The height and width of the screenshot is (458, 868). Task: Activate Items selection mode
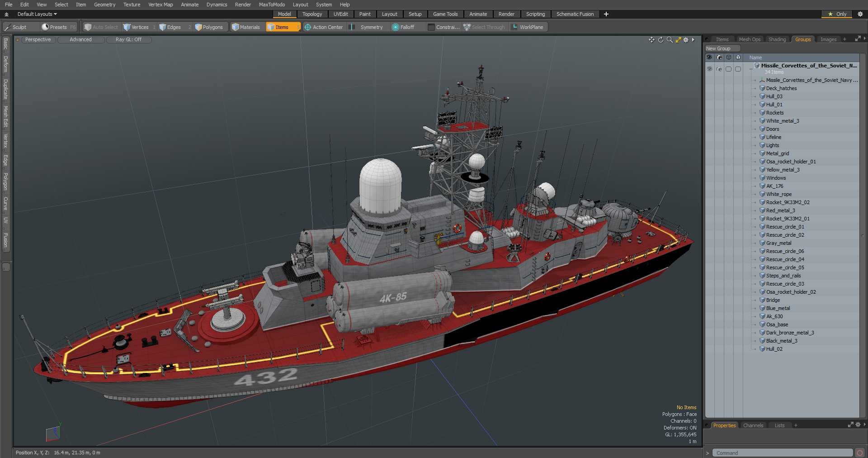coord(283,27)
